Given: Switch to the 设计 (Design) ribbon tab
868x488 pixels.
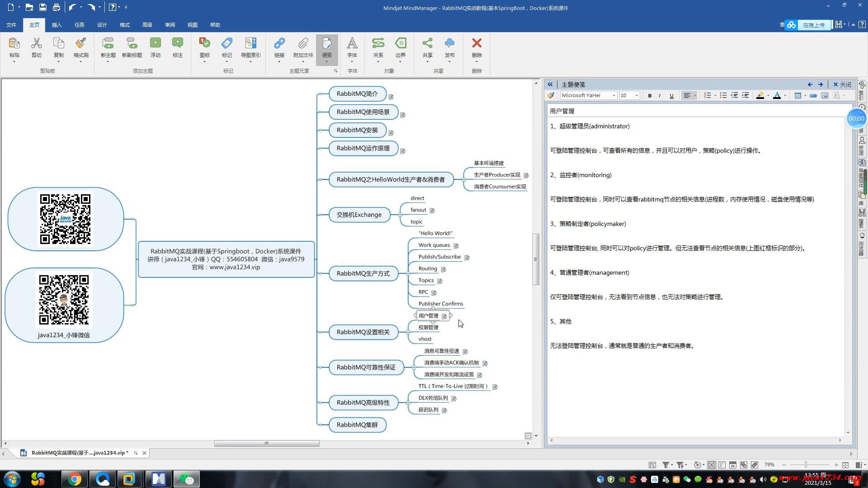Looking at the screenshot, I should 102,25.
